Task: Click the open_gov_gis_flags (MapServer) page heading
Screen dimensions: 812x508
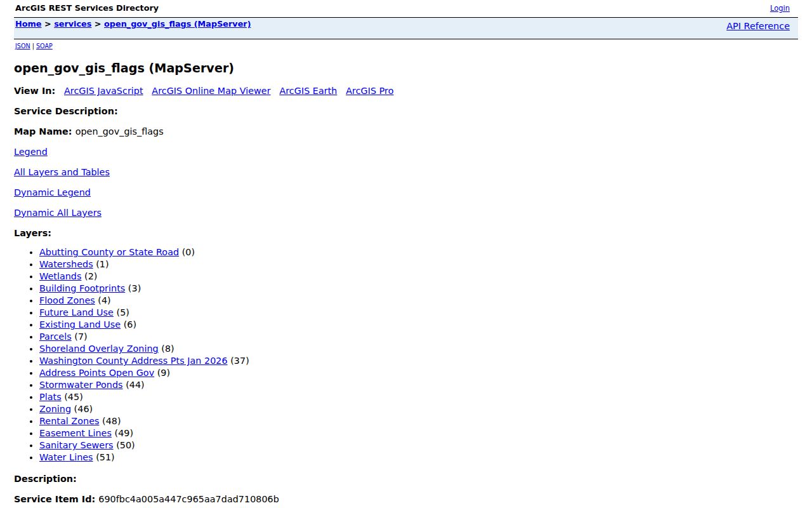Action: pyautogui.click(x=124, y=68)
